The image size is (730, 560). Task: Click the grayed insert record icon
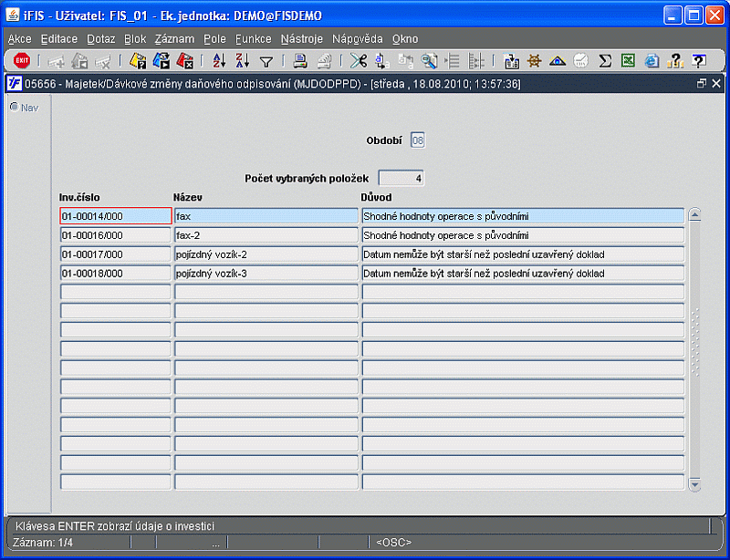coord(57,61)
